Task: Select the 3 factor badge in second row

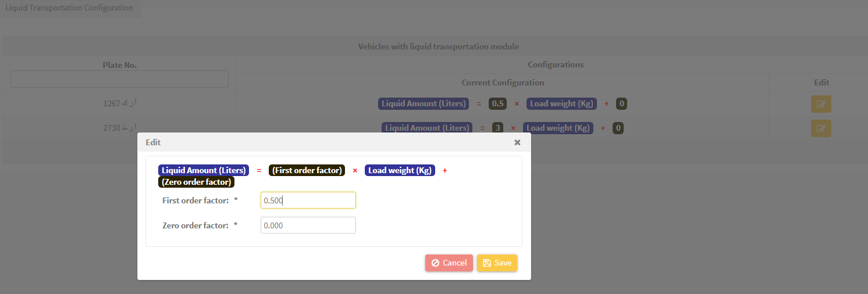Action: point(497,128)
